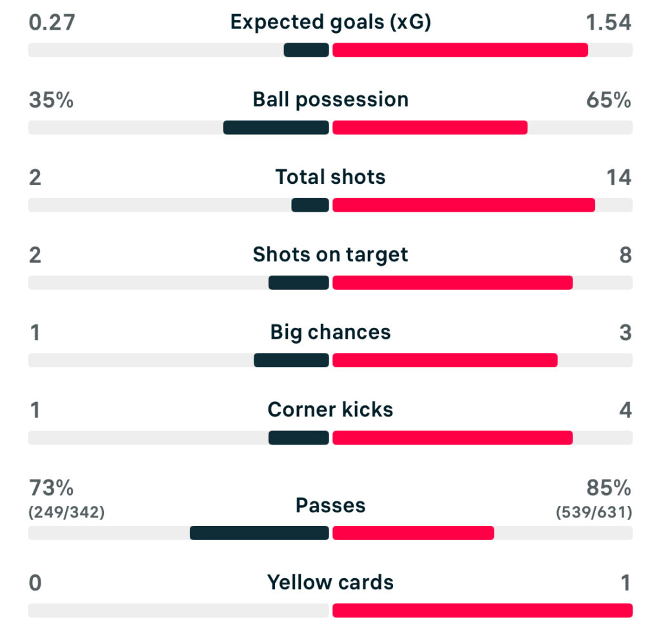Select the Total shots heading

pyautogui.click(x=330, y=177)
